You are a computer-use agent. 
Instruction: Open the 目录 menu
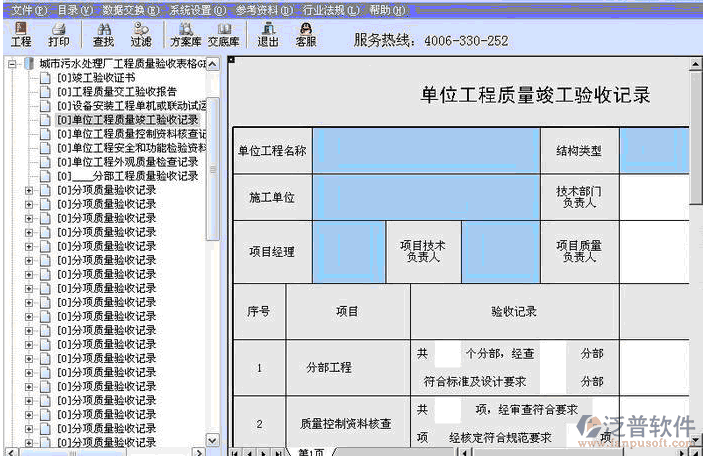pos(75,10)
